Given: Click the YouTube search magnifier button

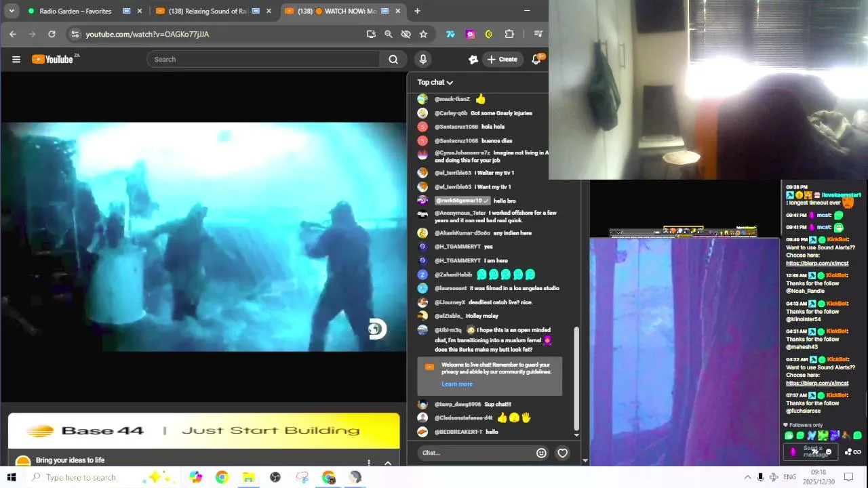Looking at the screenshot, I should (393, 60).
